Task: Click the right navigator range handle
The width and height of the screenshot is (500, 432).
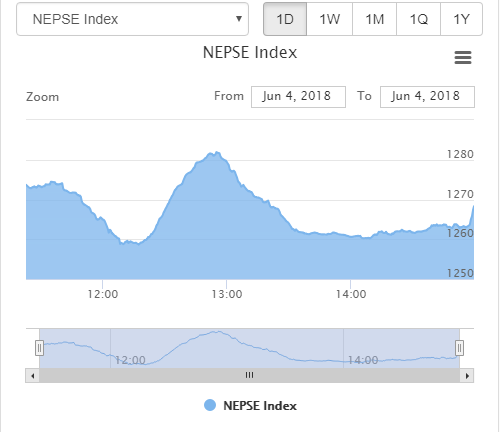Action: (459, 348)
